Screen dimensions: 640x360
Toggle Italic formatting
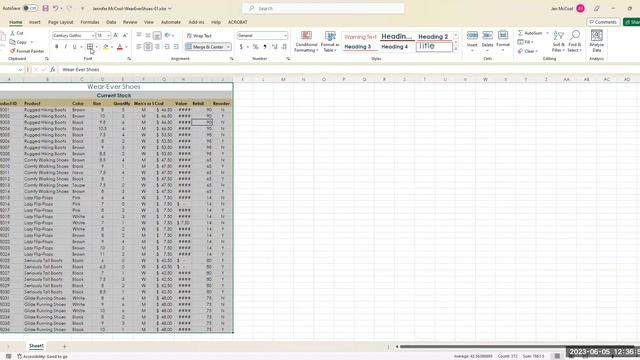(65, 47)
